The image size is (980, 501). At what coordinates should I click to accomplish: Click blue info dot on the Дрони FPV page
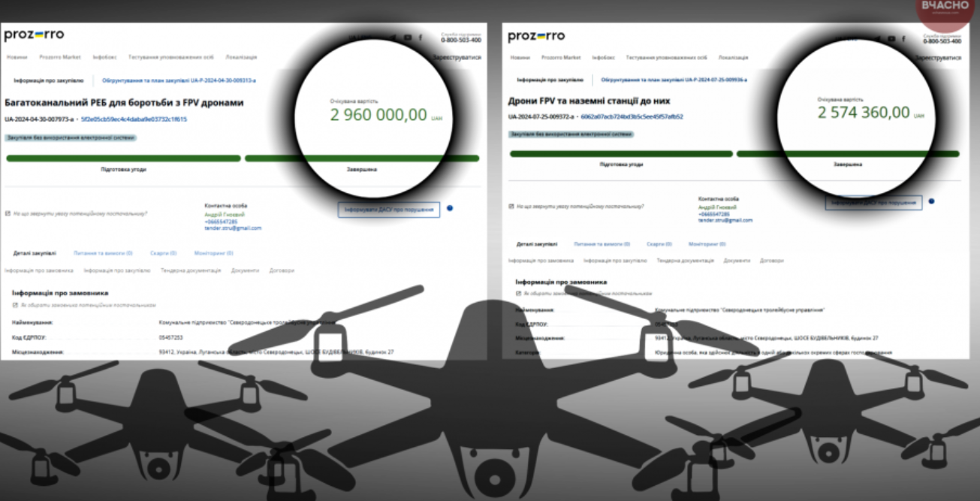(931, 201)
